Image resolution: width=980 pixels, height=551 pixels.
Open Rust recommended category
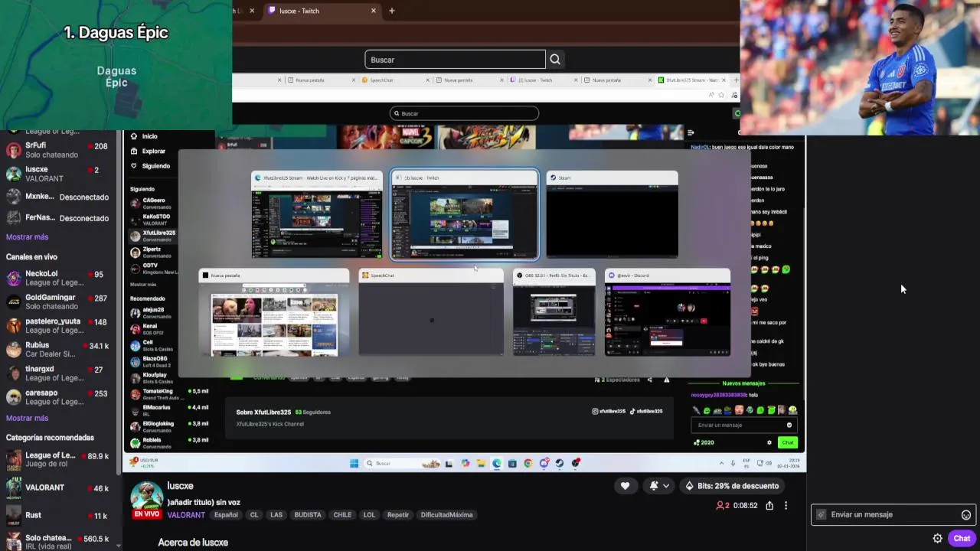click(57, 515)
